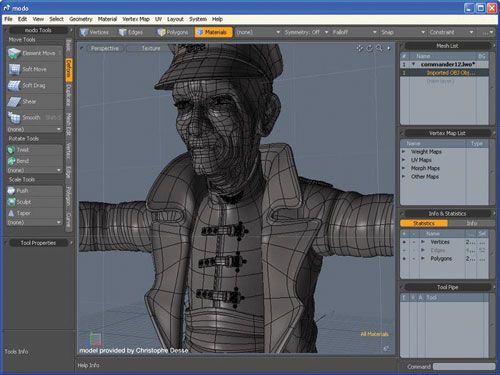Screen dimensions: 500x375
Task: Click the viewport options arrow icon
Action: click(389, 48)
